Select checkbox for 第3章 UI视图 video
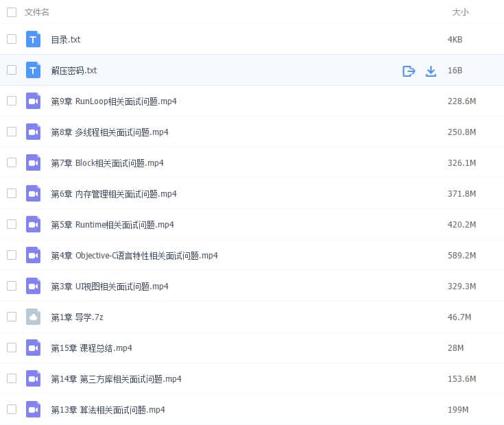 click(12, 286)
